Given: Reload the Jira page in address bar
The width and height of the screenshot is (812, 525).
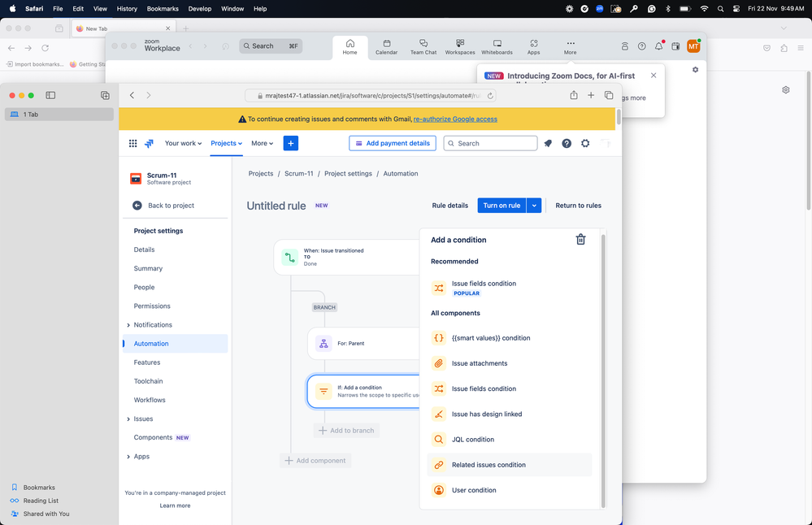Looking at the screenshot, I should click(490, 96).
